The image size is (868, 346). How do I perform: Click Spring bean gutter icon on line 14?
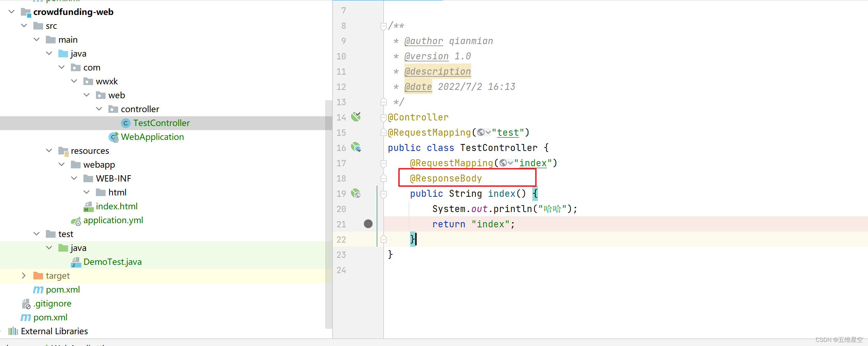click(356, 117)
